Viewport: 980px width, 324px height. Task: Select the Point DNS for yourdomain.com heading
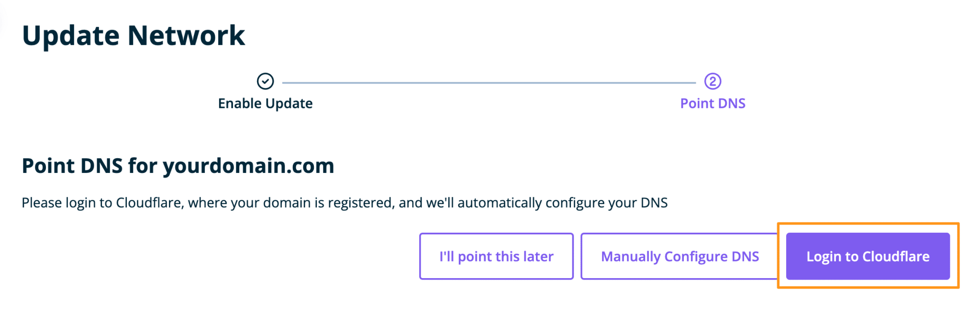coord(178,166)
